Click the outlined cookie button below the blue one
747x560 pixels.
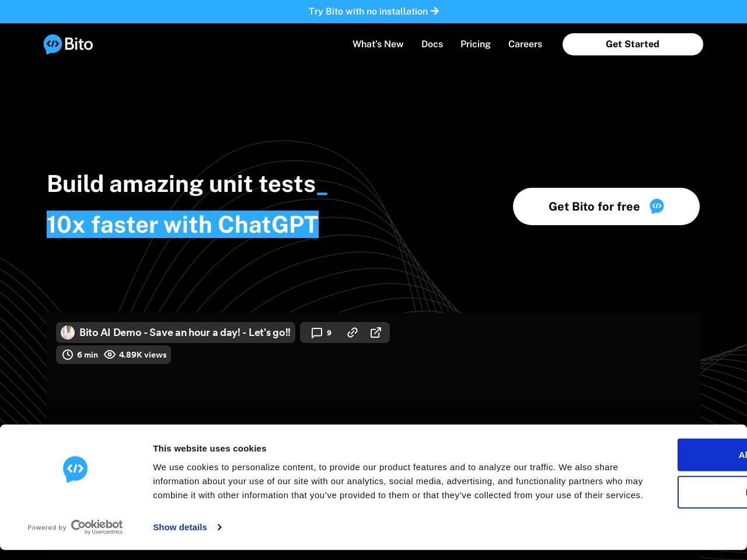712,492
